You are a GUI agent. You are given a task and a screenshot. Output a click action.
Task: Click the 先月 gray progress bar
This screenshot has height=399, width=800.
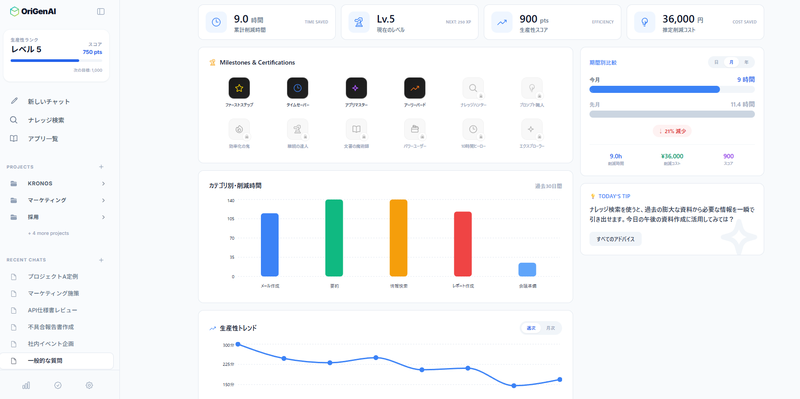(672, 114)
